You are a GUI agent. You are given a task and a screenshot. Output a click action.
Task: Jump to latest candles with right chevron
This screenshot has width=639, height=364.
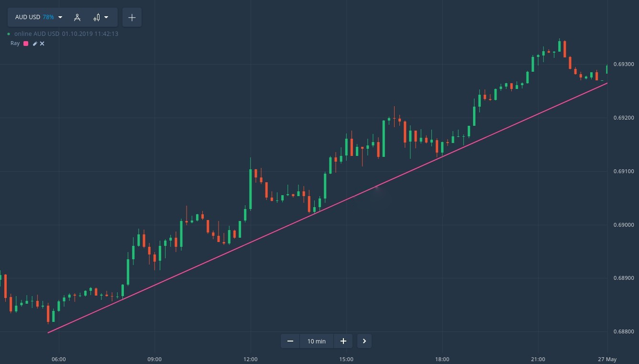tap(364, 341)
